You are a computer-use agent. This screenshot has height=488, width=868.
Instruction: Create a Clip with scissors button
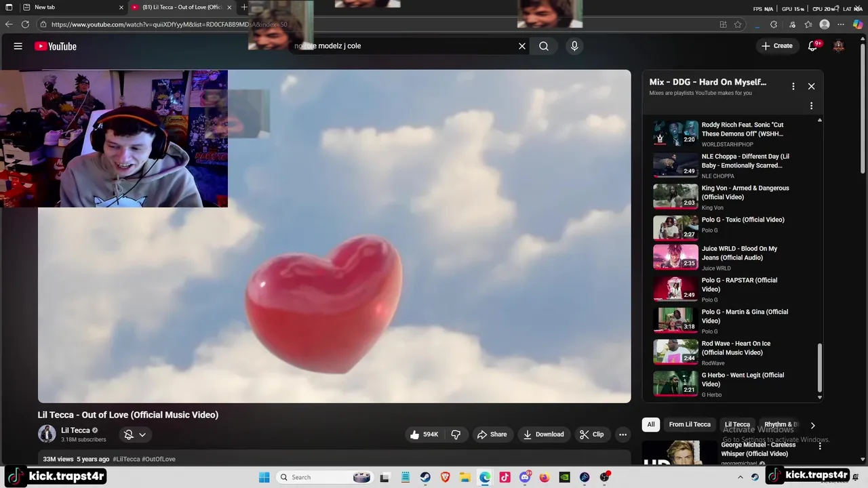click(591, 434)
